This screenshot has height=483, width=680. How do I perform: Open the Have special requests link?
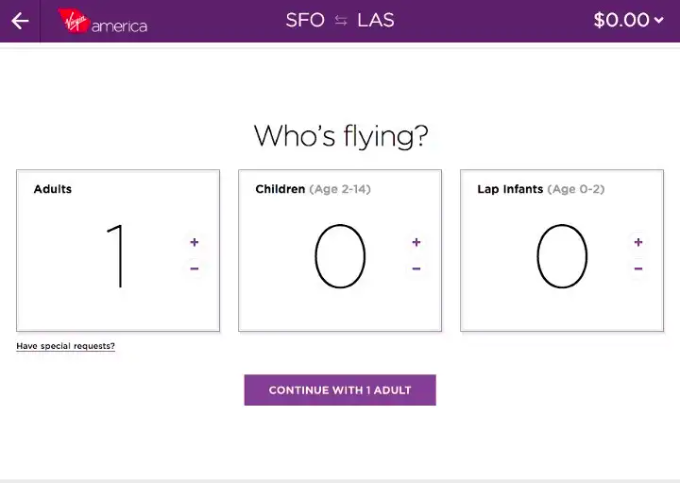(66, 346)
